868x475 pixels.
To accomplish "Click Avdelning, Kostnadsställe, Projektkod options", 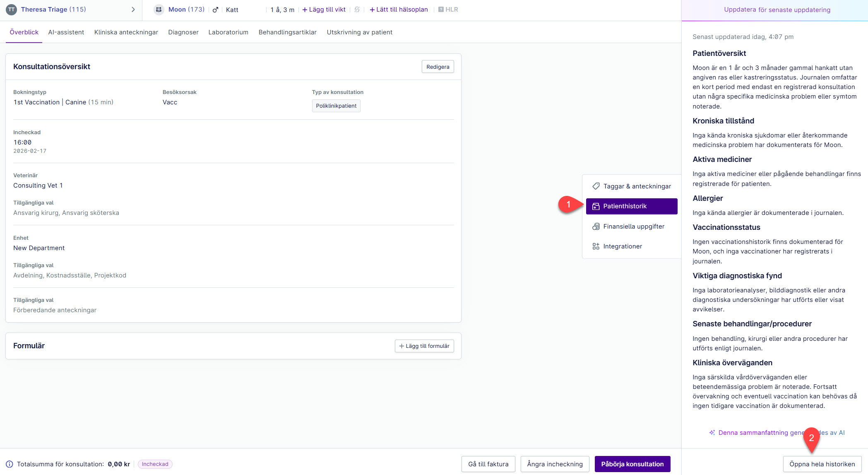I will [x=70, y=275].
